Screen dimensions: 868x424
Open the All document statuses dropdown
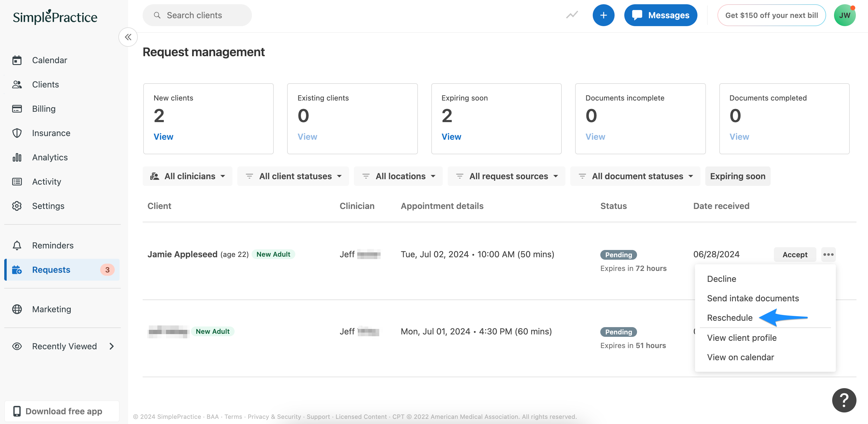click(635, 176)
